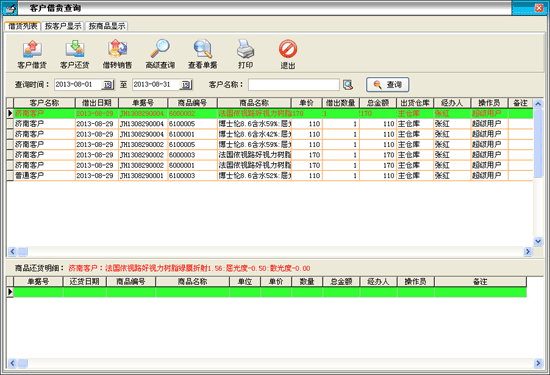Screen dimensions: 550x375
Task: Click right arrow of the loan list's horizontal scrollbar
Action: click(528, 252)
